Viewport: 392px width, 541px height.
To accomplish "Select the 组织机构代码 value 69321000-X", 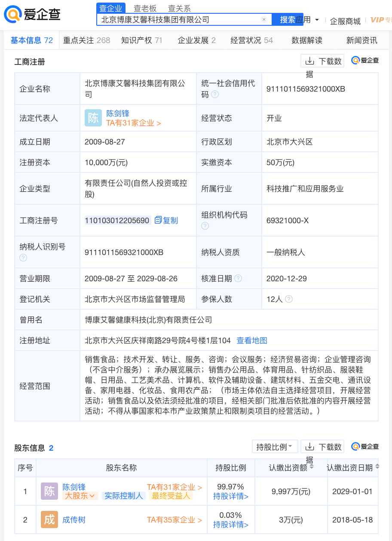I will [288, 221].
